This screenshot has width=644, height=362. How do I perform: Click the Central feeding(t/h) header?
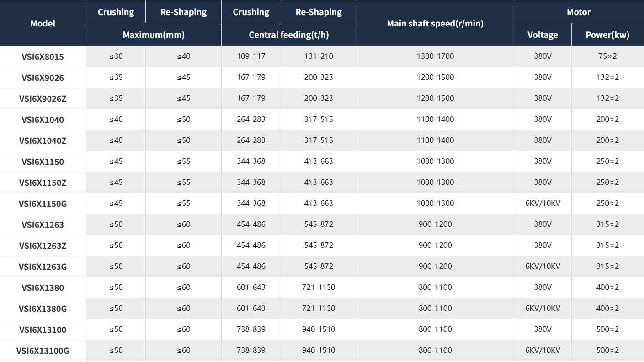point(289,35)
